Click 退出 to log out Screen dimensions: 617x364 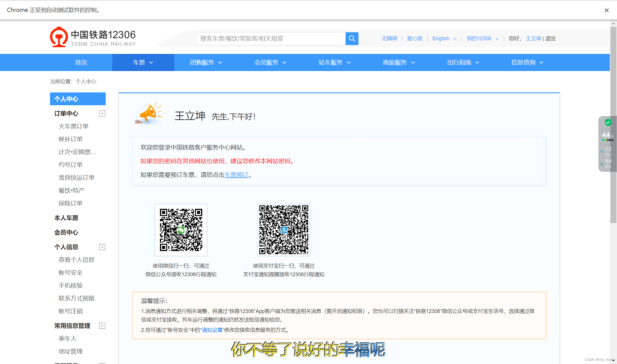click(x=550, y=39)
